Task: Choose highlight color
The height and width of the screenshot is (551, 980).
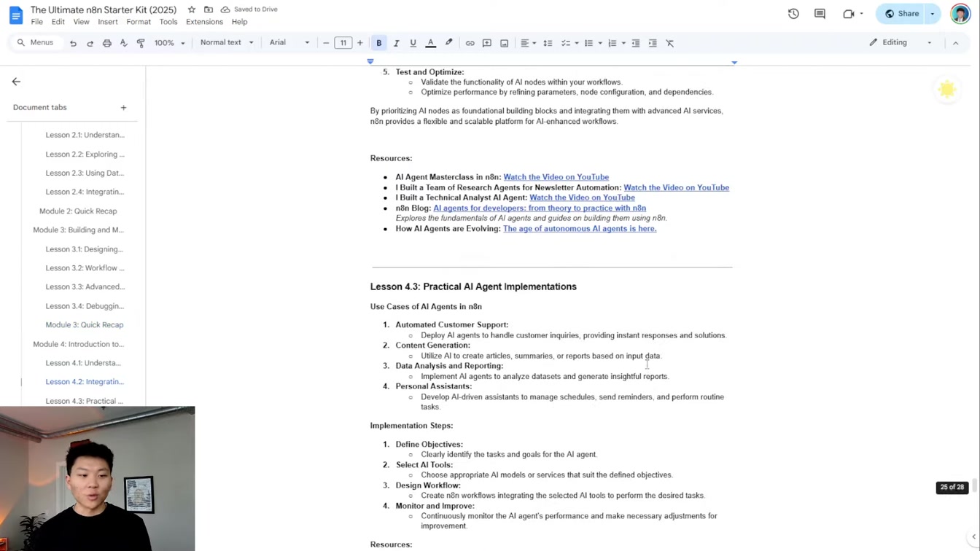Action: pyautogui.click(x=448, y=43)
